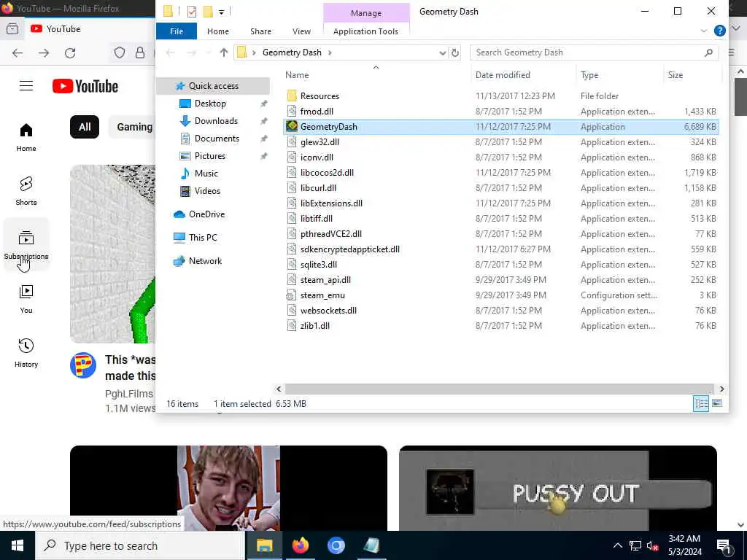Viewport: 747px width, 560px height.
Task: Sort files by Size column header
Action: [675, 75]
